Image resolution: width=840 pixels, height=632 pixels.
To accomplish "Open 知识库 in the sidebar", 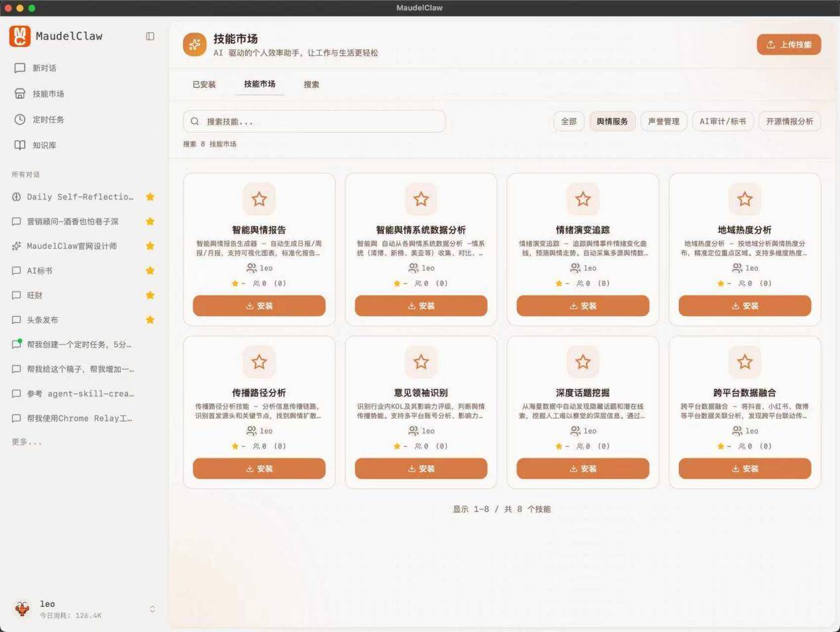I will 44,145.
